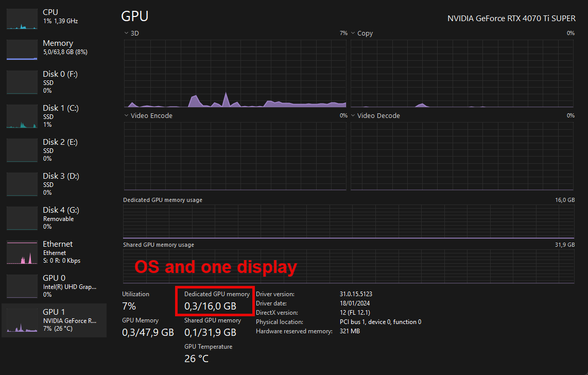
Task: Open the Disk 4 (G:) Removable thumbnail
Action: click(22, 218)
